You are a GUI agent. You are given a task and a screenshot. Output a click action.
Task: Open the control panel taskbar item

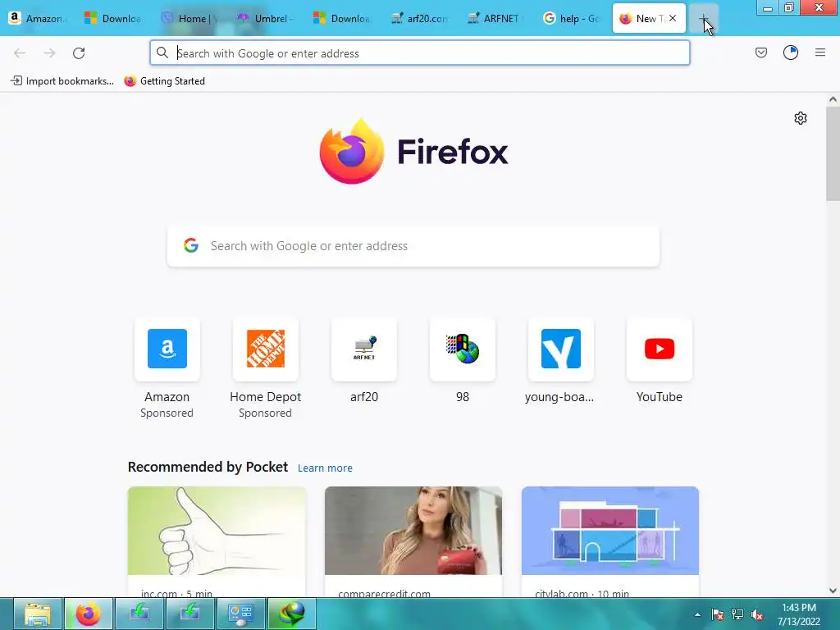[240, 614]
